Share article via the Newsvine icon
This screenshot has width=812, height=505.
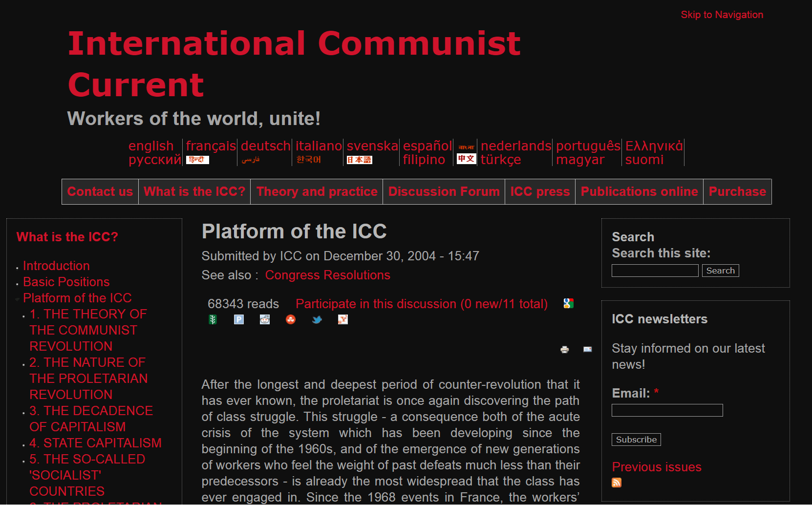(213, 319)
